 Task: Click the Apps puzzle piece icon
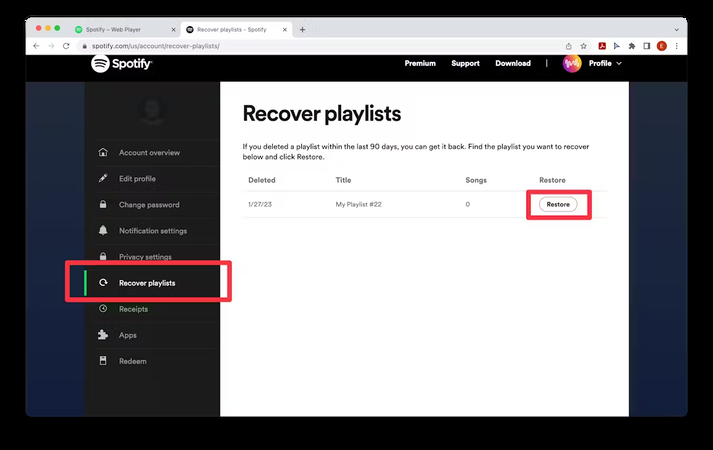(103, 335)
